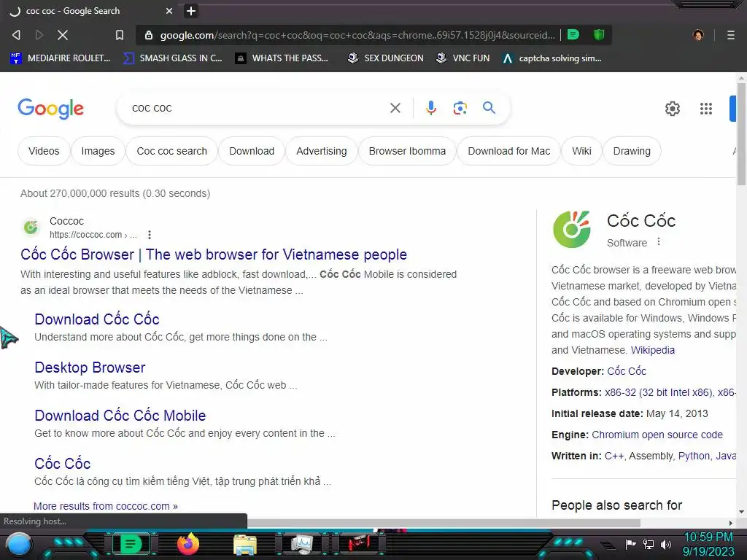Filter results by Images
This screenshot has width=747, height=560.
point(98,151)
